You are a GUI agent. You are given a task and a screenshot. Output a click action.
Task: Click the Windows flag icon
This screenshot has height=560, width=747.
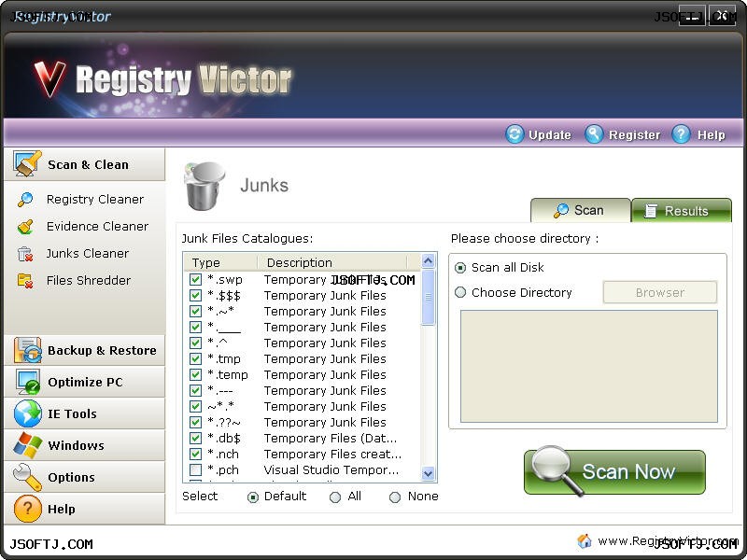point(27,445)
